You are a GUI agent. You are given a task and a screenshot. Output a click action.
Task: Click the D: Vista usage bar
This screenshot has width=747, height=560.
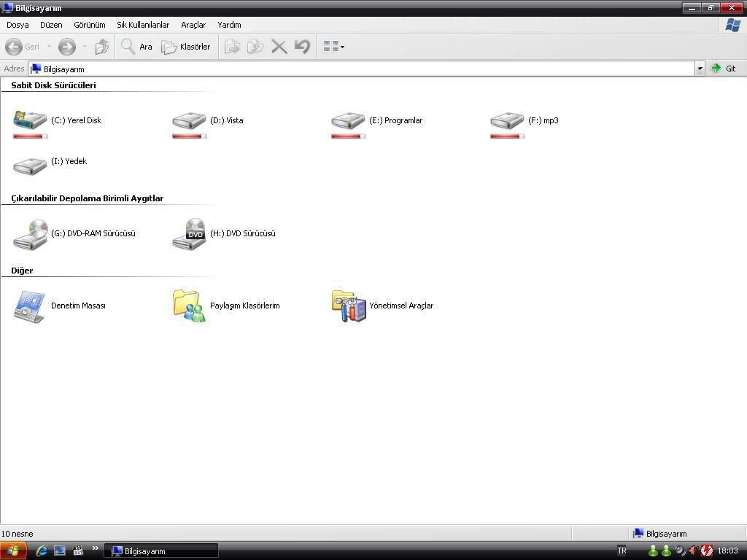pos(190,136)
